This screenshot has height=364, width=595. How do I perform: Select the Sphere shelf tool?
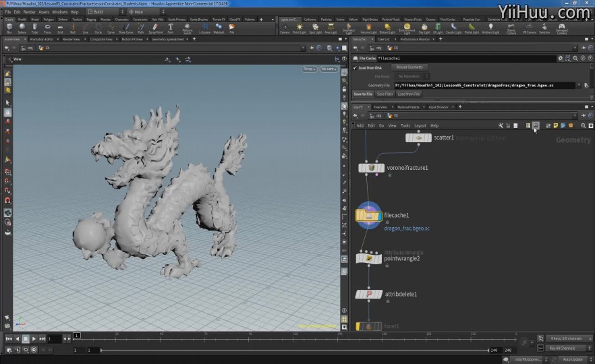22,28
